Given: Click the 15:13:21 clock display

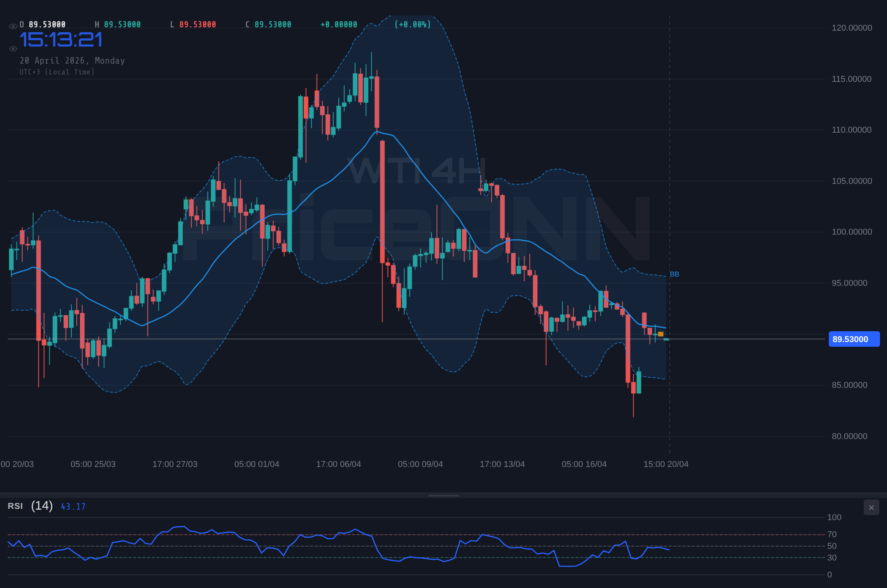Looking at the screenshot, I should click(x=61, y=40).
